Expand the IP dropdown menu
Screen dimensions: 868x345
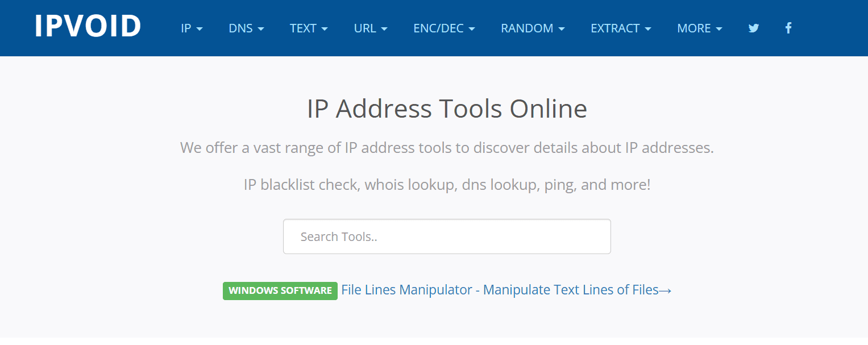(192, 28)
